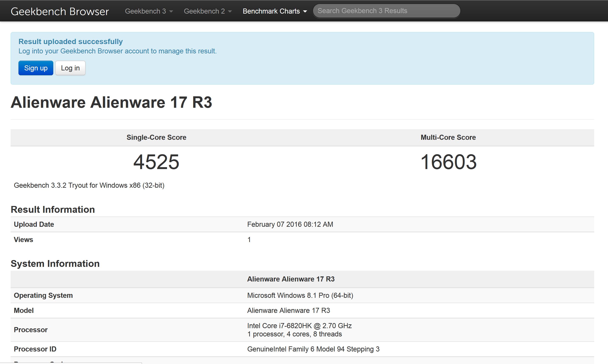Select the Operating System row label
This screenshot has width=608, height=364.
pos(43,295)
